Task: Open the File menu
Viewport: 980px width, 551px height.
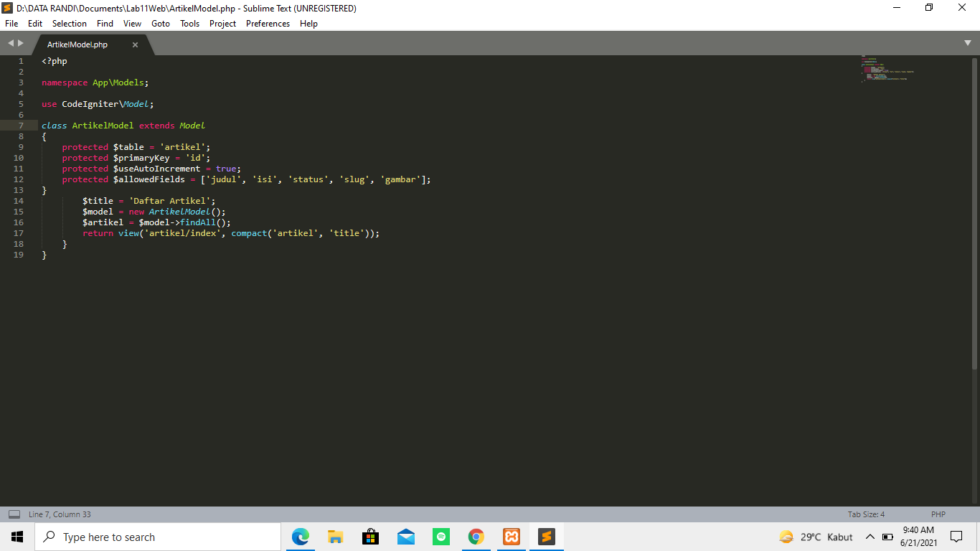Action: click(11, 24)
